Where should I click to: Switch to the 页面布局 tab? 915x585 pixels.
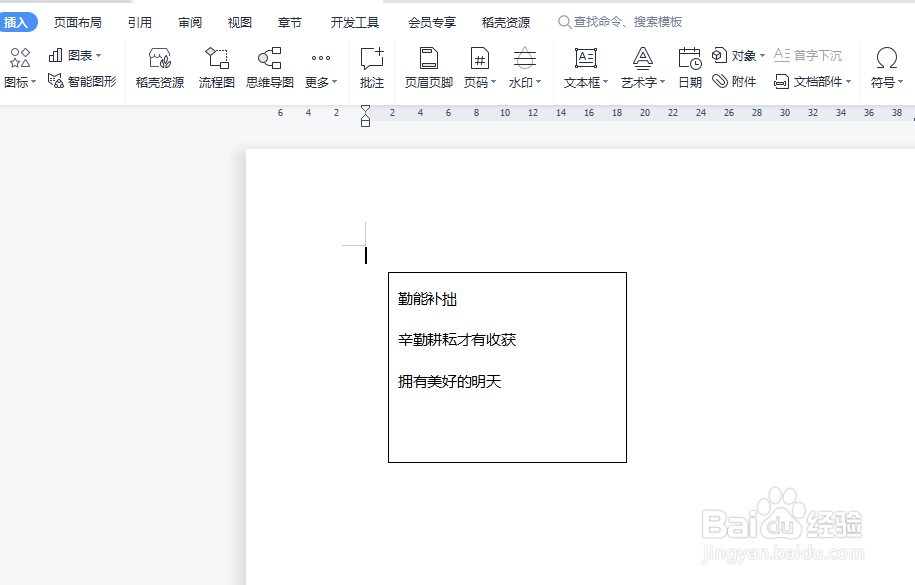coord(78,22)
